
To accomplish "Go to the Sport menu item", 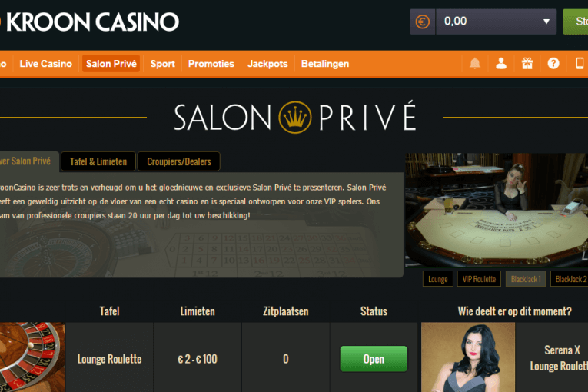I will [x=163, y=64].
